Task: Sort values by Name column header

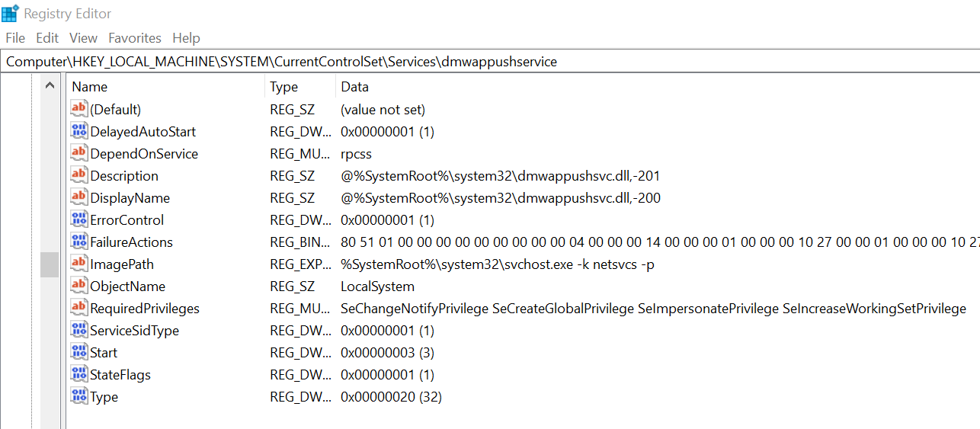Action: (x=90, y=87)
